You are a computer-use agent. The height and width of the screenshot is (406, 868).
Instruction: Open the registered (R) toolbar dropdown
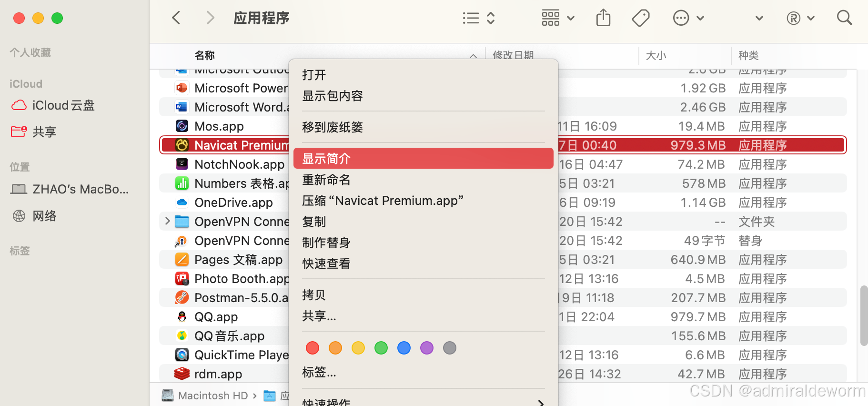(800, 18)
